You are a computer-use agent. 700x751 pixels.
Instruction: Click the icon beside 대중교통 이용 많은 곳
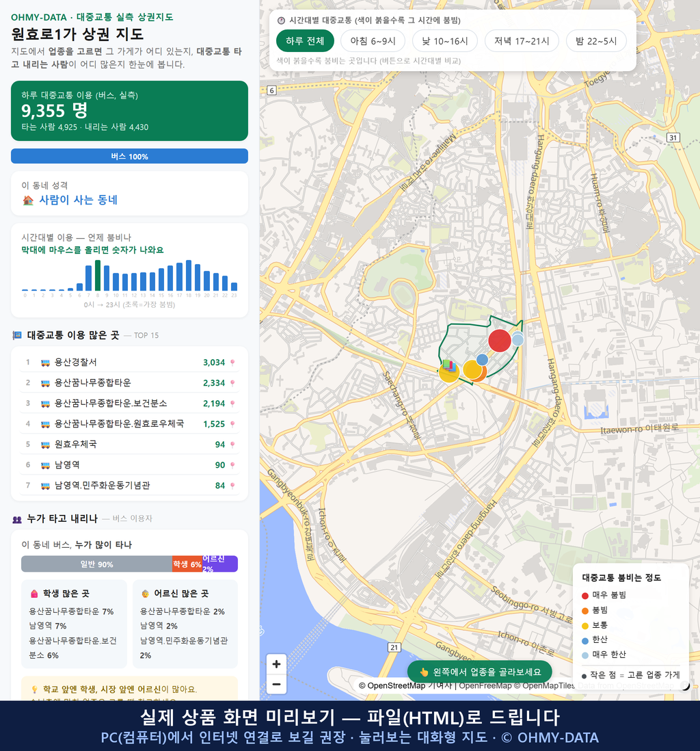(x=17, y=335)
